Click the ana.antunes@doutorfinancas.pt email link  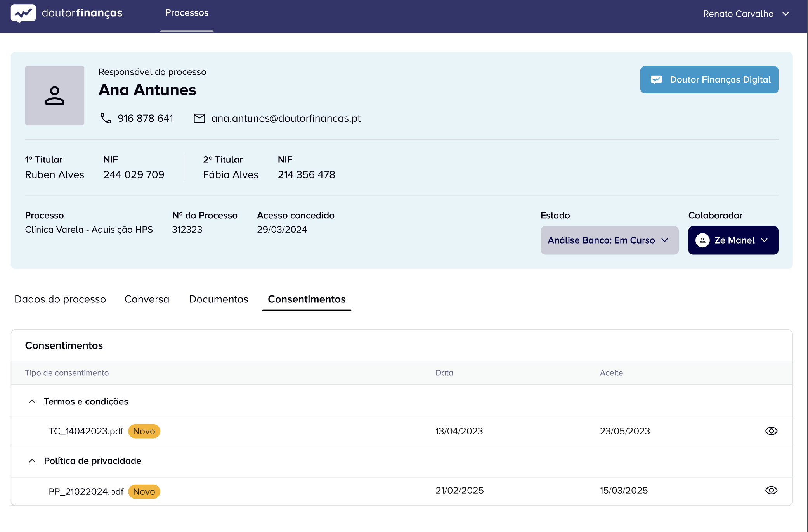[x=286, y=118]
